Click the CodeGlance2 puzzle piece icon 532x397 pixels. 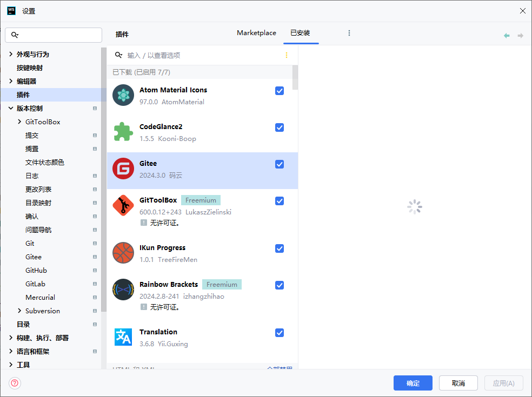tap(123, 132)
